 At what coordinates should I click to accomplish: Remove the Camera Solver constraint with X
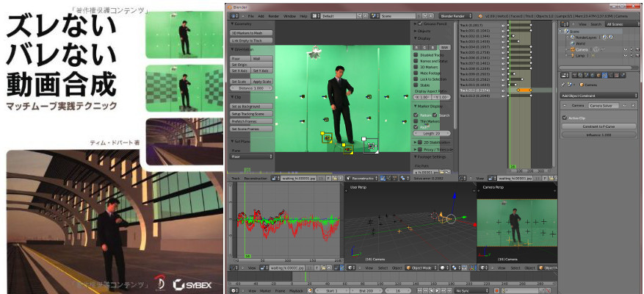tap(634, 106)
